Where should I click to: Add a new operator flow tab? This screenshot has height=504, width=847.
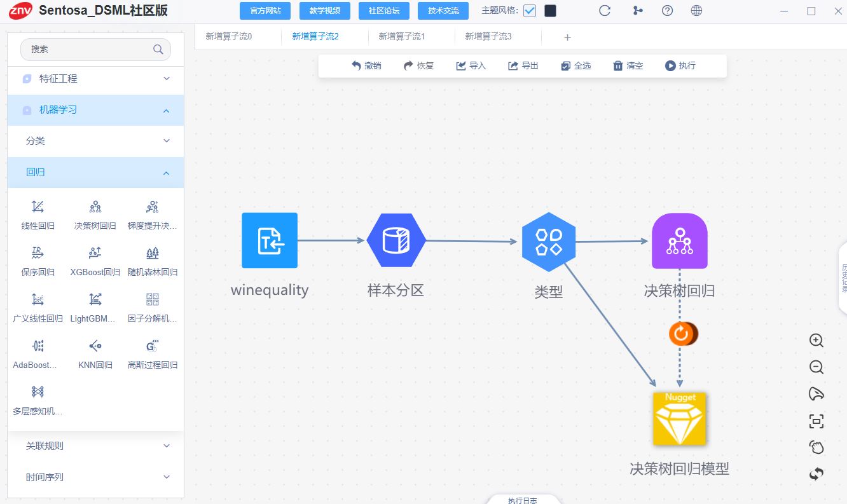[568, 37]
